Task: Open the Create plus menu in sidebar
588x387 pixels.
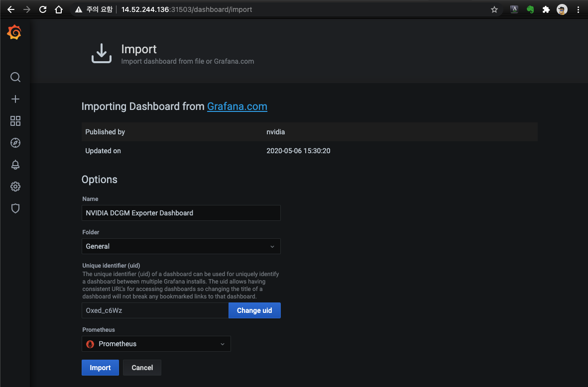Action: click(15, 99)
